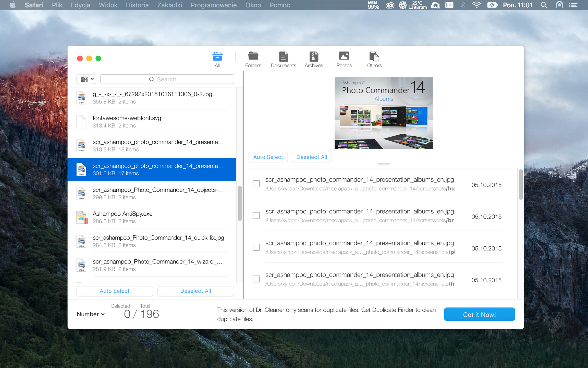
Task: Check the duplicate in the /pl folder
Action: pyautogui.click(x=256, y=247)
